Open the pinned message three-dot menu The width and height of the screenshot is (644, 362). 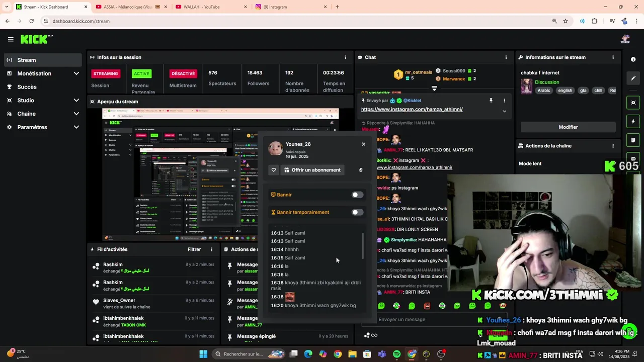pyautogui.click(x=504, y=101)
